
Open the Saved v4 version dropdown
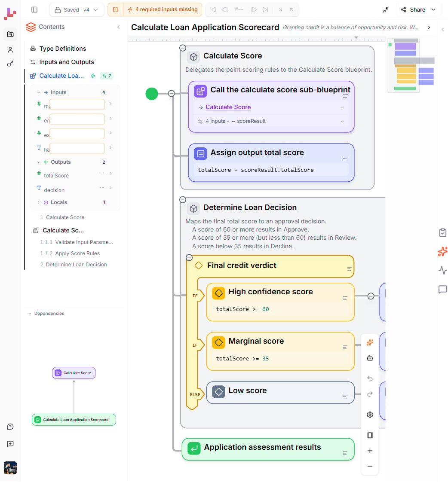77,10
